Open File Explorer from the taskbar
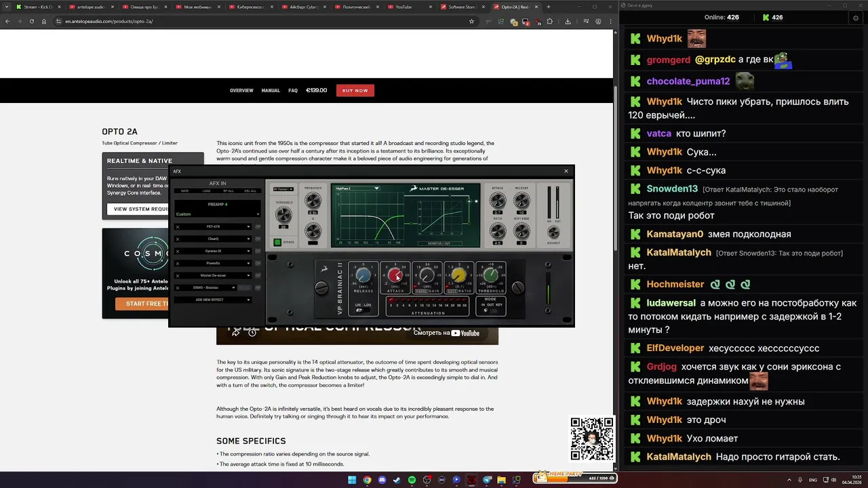 click(x=501, y=480)
